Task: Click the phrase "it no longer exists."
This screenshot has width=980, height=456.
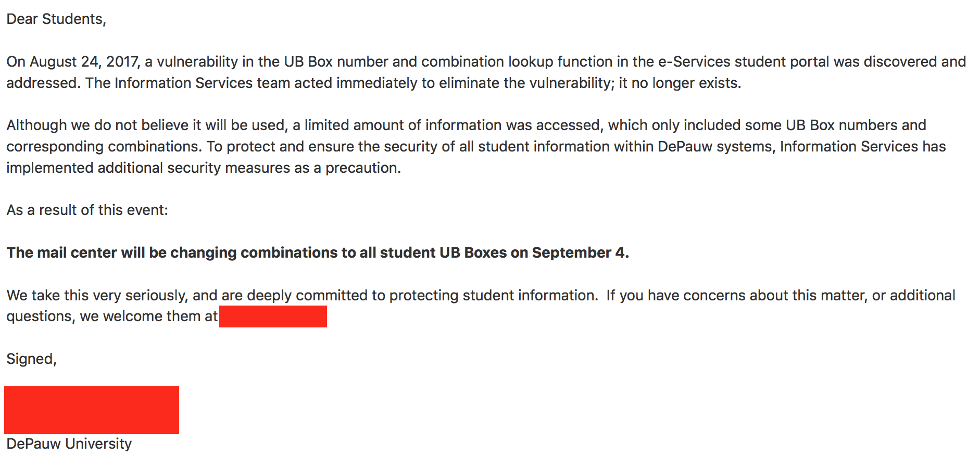Action: [680, 83]
